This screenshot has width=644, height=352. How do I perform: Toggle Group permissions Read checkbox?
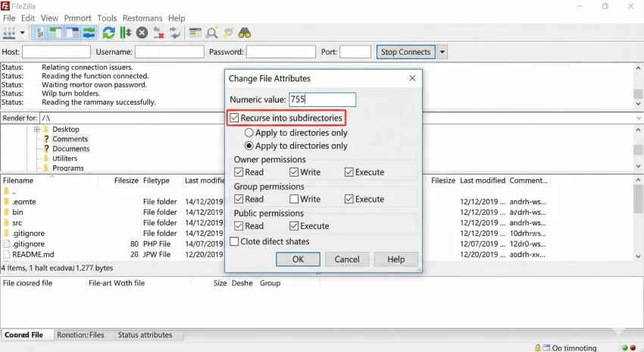click(x=239, y=199)
